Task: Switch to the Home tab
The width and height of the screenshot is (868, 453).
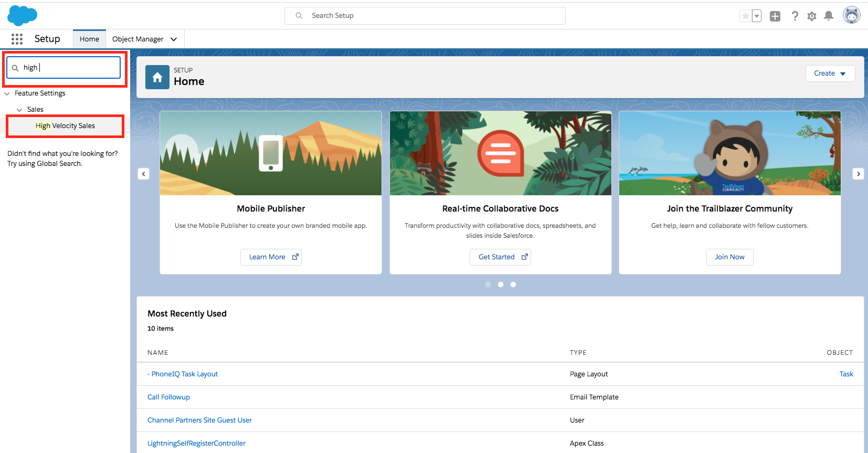Action: point(89,39)
